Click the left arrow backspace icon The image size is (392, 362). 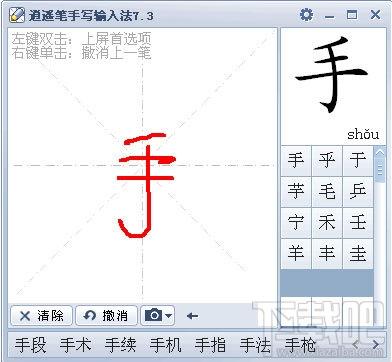(192, 316)
